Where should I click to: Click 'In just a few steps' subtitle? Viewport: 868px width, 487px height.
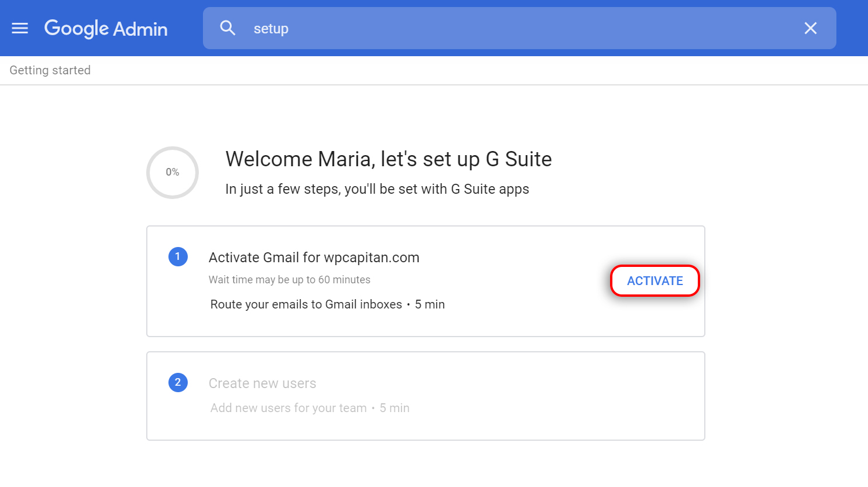377,189
